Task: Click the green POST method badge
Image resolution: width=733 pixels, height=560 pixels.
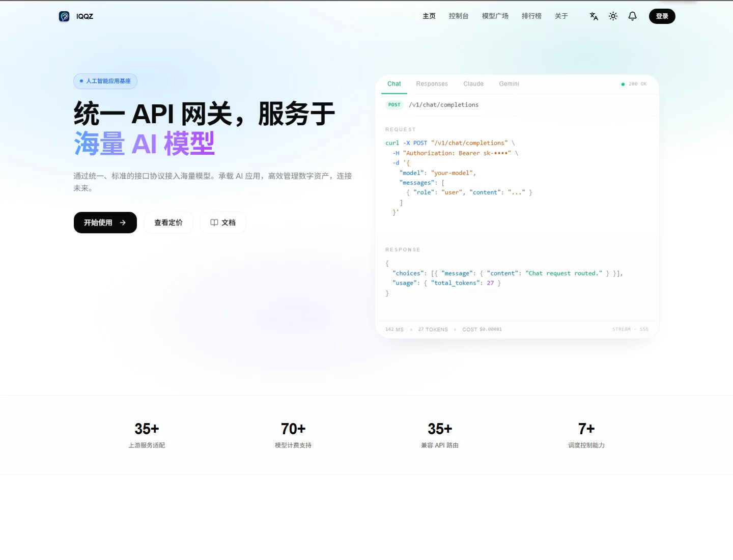Action: coord(394,105)
